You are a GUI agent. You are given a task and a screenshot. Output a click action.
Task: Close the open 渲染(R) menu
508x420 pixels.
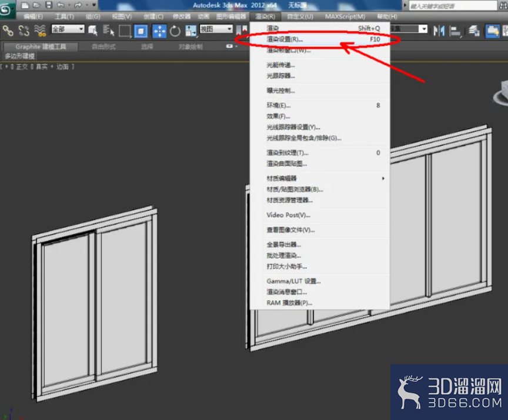pos(265,16)
